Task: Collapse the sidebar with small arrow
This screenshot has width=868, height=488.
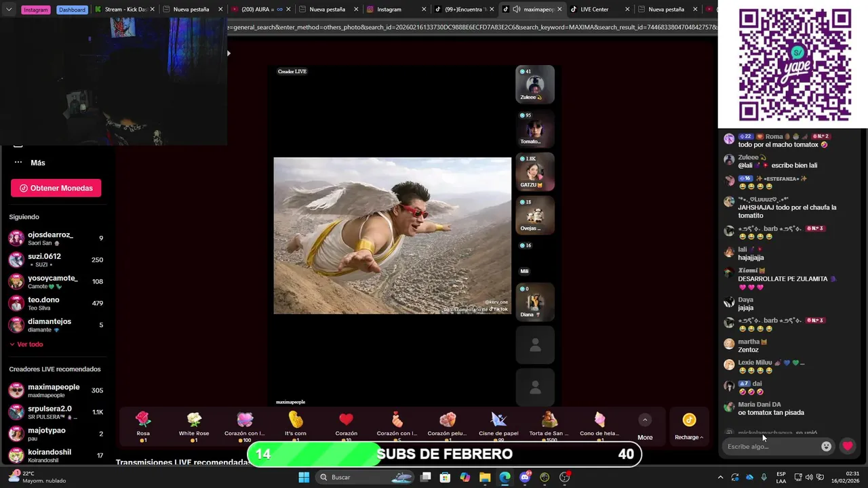Action: pos(229,53)
